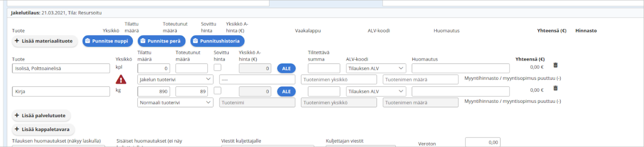Screen dimensions: 644x147
Task: Open ALV-koodi dropdown in Isolisä row
Action: [x=376, y=68]
